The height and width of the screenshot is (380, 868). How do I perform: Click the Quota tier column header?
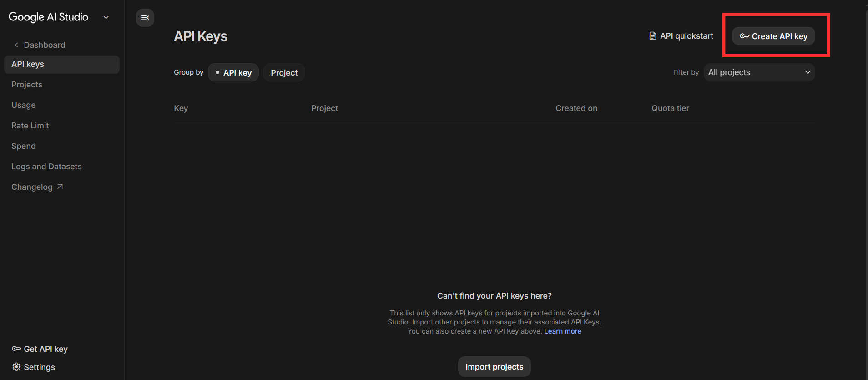(670, 108)
